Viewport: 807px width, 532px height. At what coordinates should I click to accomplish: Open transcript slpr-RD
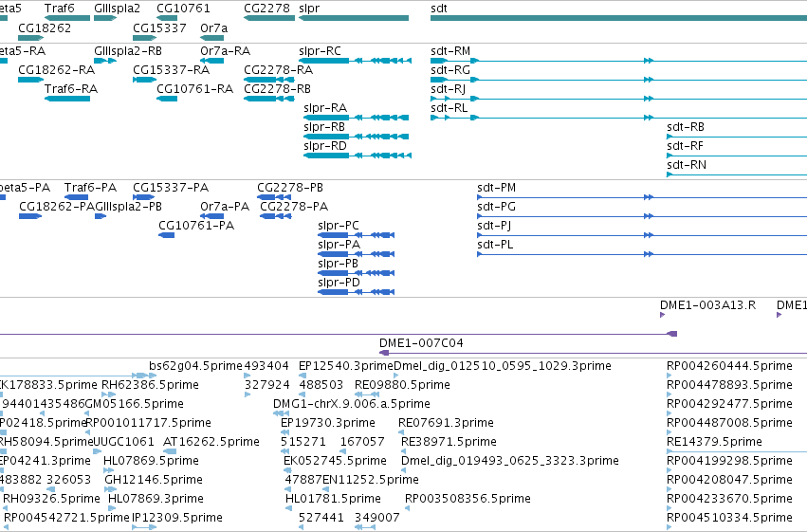tap(325, 146)
